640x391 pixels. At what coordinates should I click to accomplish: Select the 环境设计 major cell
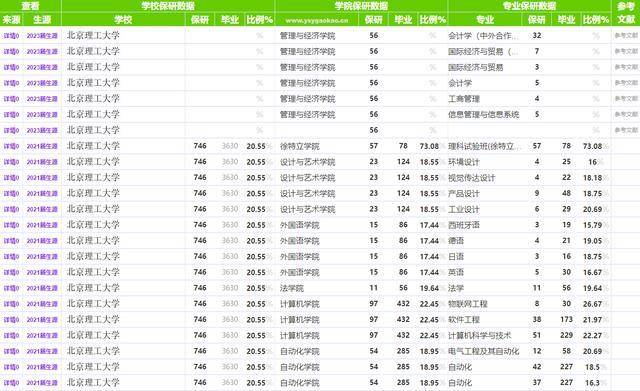[x=464, y=162]
